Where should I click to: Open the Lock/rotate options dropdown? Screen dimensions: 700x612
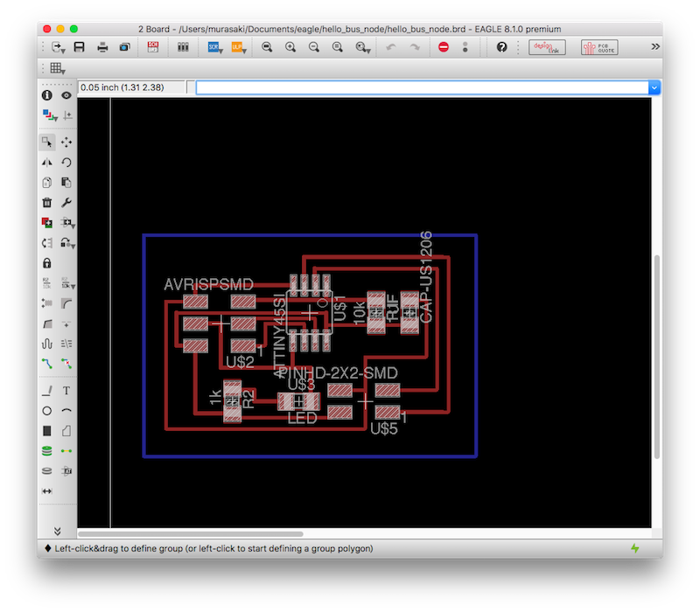click(68, 243)
